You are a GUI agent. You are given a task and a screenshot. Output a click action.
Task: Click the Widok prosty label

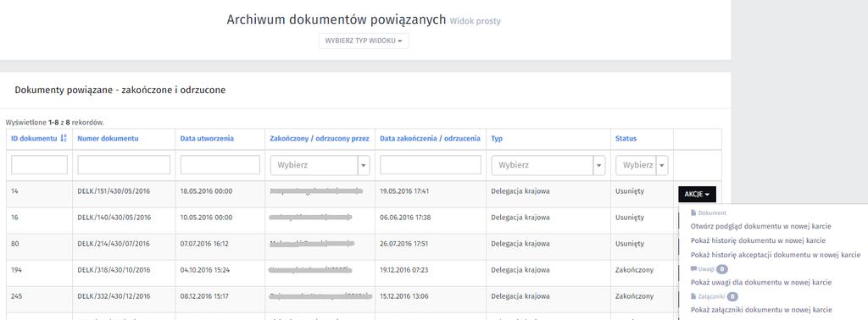point(475,21)
